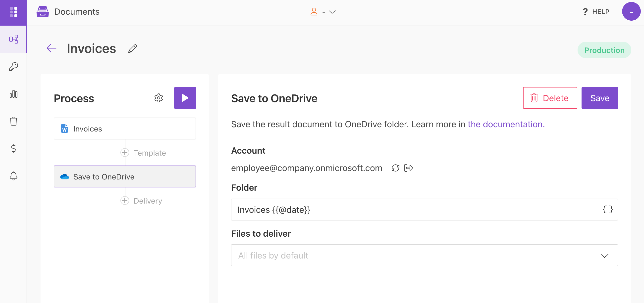This screenshot has width=644, height=303.
Task: Open the statistics bar chart icon
Action: pos(13,94)
